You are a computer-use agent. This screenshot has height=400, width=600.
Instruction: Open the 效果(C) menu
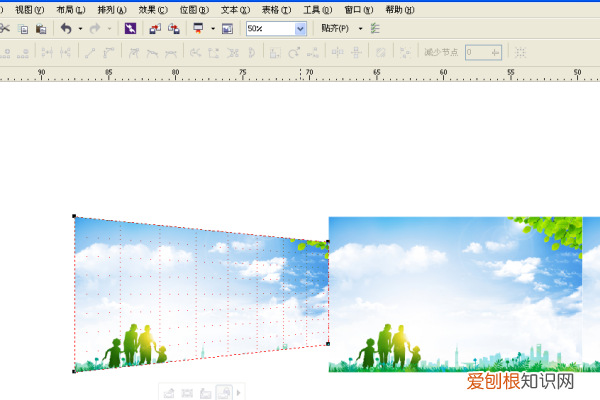(x=153, y=9)
